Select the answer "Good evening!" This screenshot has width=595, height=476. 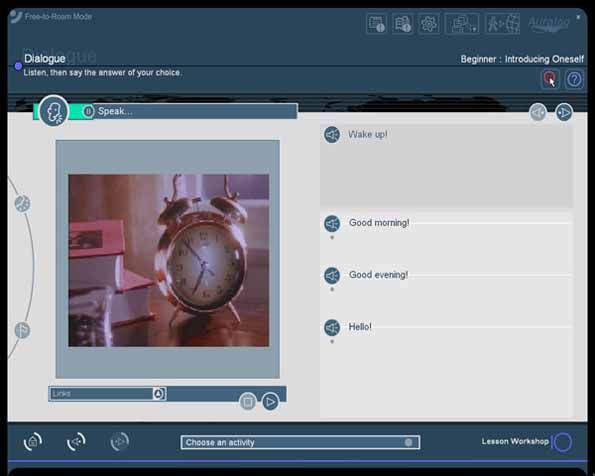pos(378,275)
